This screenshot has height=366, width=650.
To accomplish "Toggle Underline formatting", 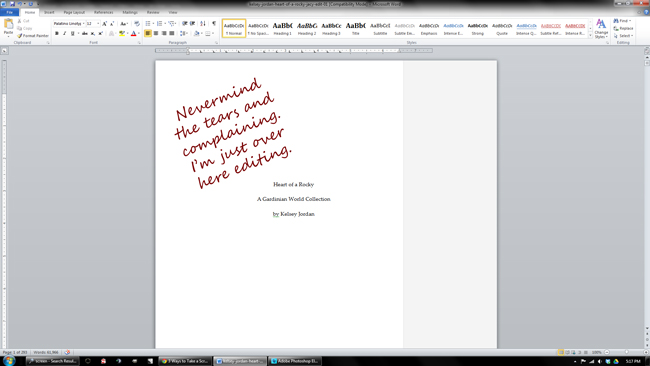I will (73, 33).
